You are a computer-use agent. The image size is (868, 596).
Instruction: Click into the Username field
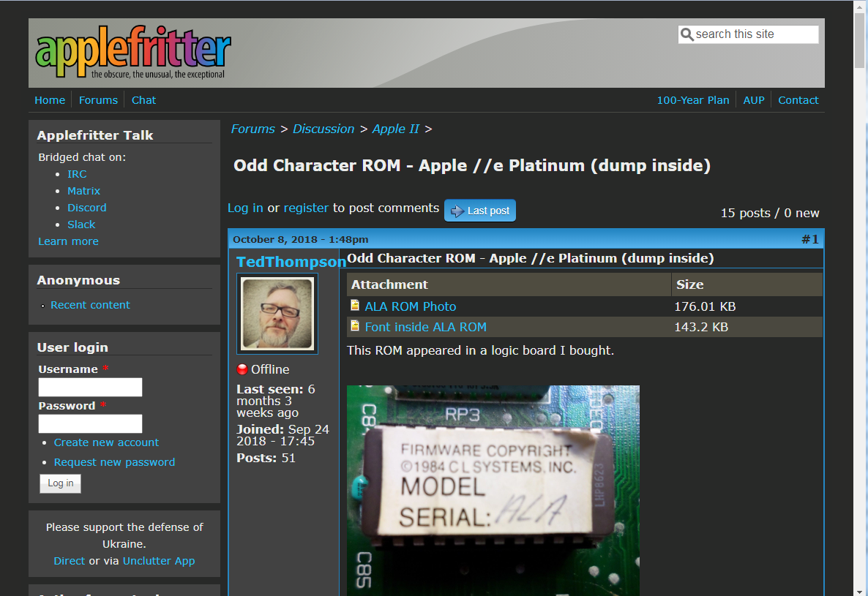coord(90,387)
